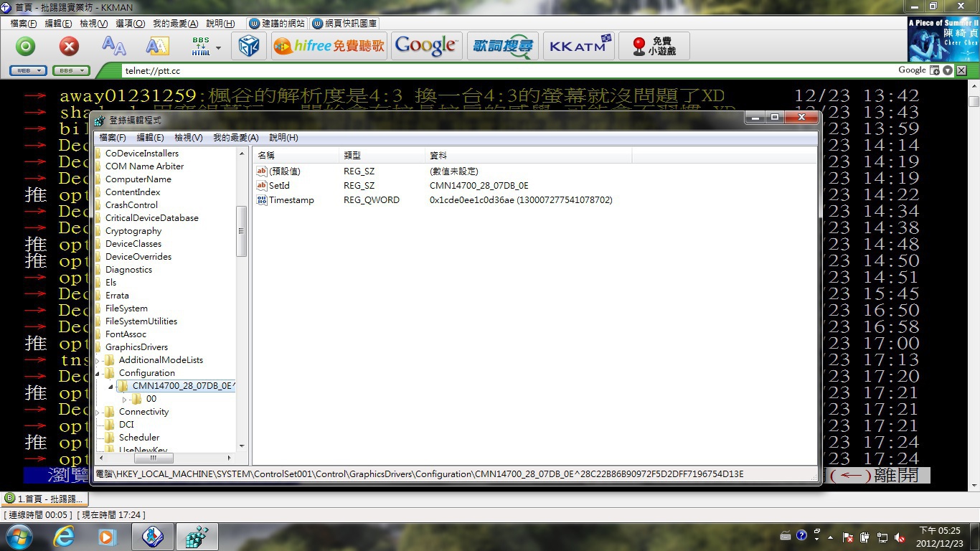Select the DCI registry key
The image size is (980, 551).
[126, 425]
